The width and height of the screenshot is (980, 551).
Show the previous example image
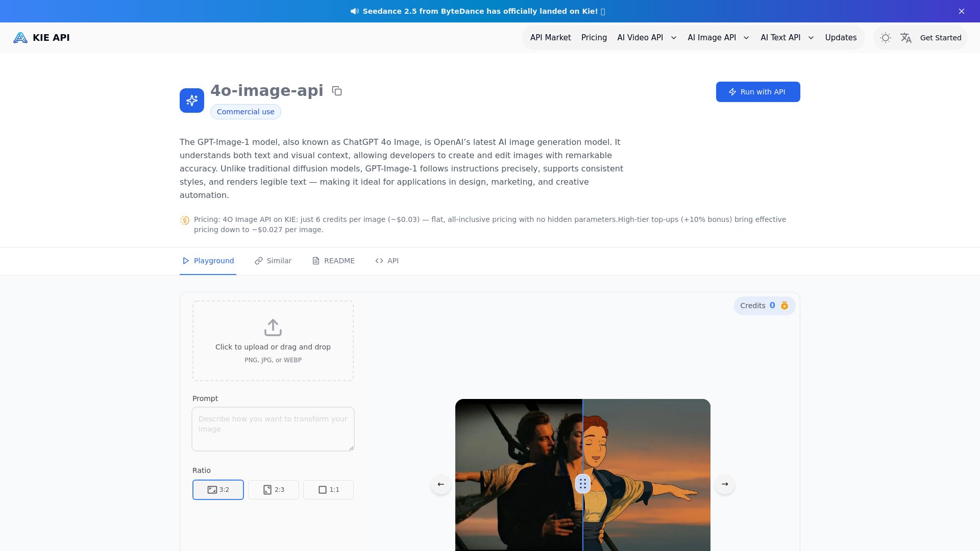pyautogui.click(x=441, y=484)
